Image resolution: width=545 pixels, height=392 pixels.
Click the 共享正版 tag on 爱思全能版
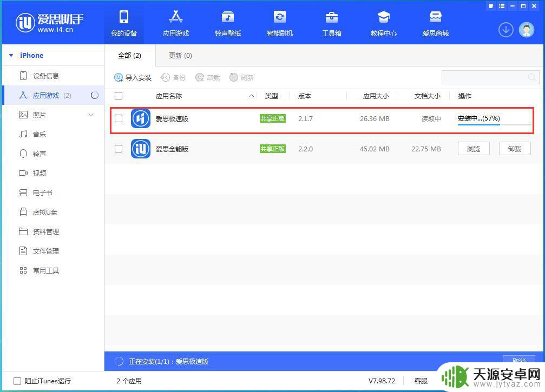point(273,149)
